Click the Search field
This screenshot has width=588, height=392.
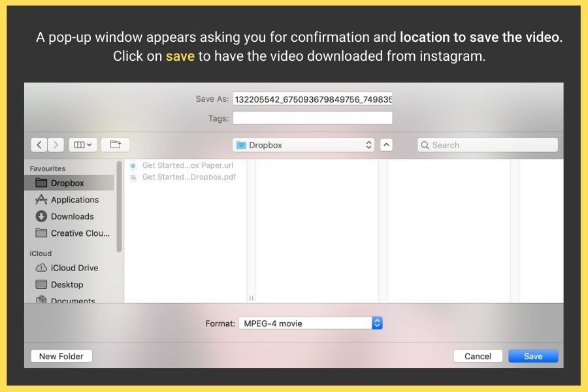coord(487,145)
